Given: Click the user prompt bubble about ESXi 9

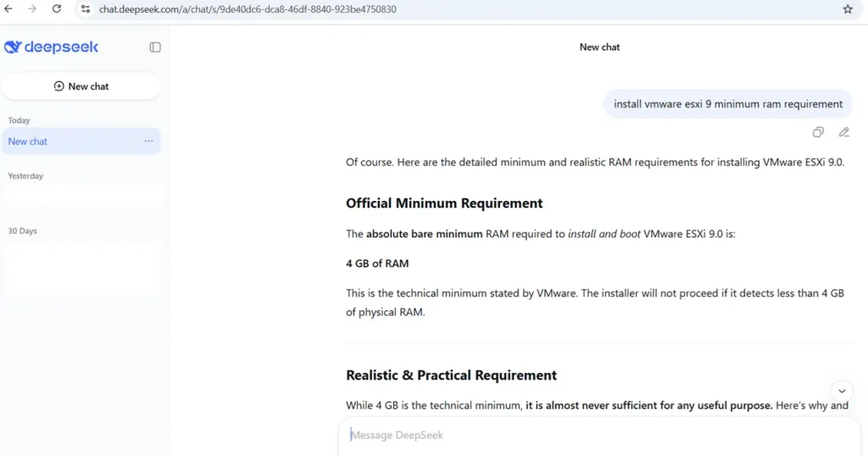Looking at the screenshot, I should pyautogui.click(x=727, y=104).
